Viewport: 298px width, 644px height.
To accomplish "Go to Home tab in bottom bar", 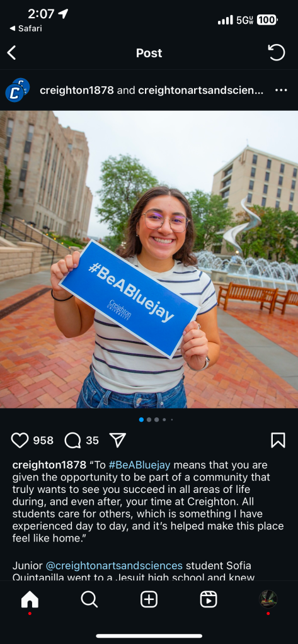I will pos(30,600).
